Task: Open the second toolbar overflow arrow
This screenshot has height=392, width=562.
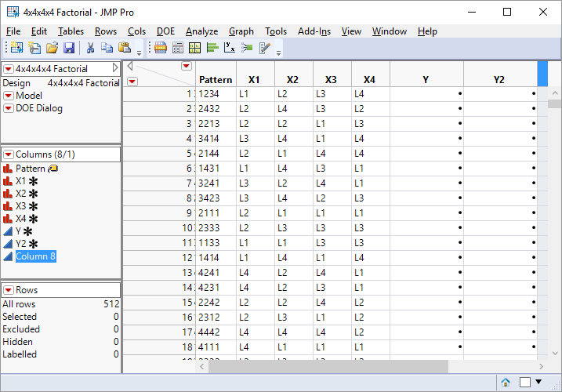Action: [278, 53]
